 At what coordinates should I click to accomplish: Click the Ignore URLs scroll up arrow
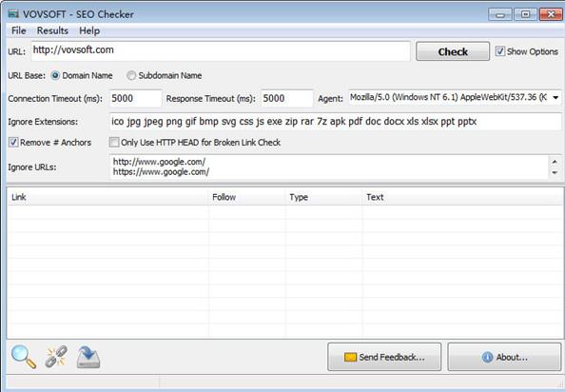[555, 162]
